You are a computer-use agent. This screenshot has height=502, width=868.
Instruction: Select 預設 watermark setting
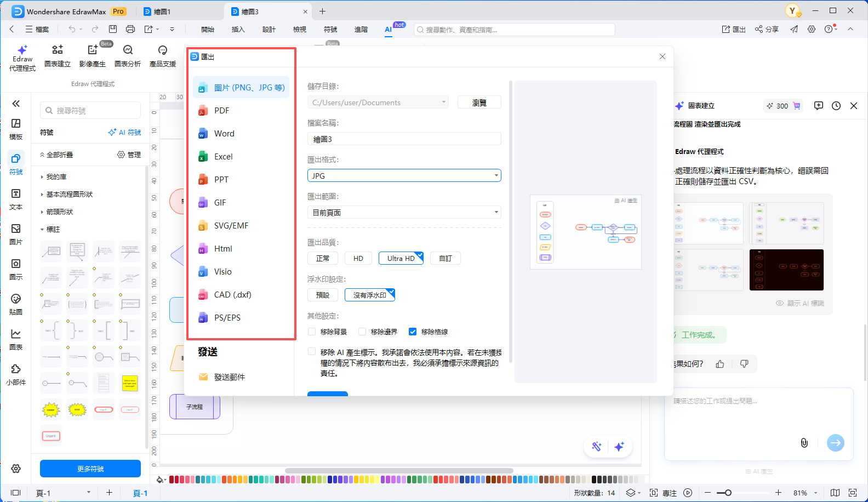click(323, 295)
